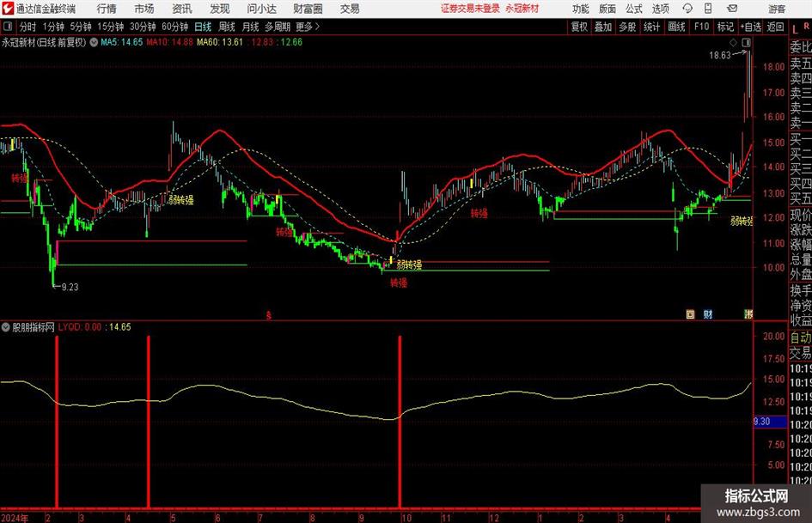Click the MA10: 14.88 value label

[x=170, y=42]
